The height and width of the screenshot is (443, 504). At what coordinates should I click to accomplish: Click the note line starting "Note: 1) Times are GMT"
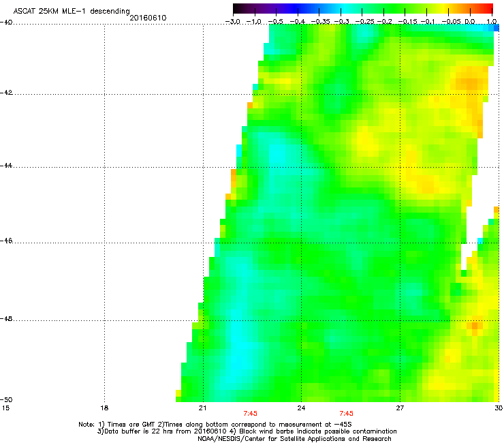[215, 425]
